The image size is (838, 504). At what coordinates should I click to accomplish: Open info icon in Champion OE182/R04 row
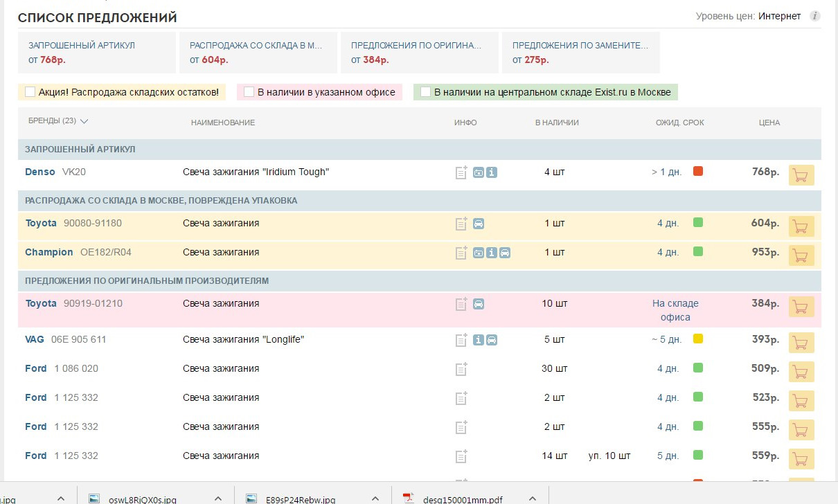492,253
